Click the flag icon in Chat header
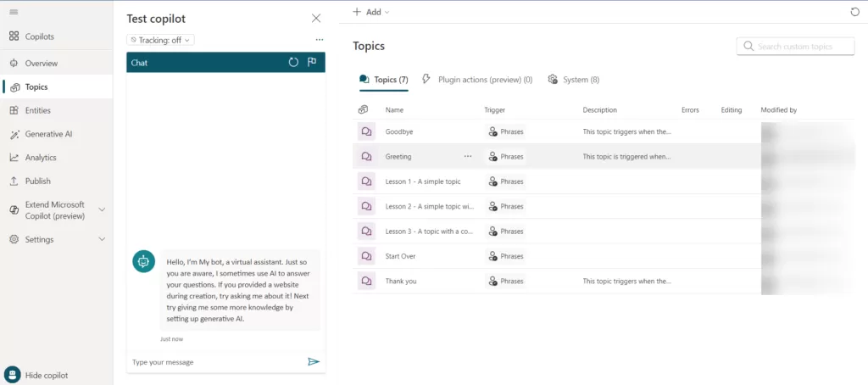 tap(312, 63)
